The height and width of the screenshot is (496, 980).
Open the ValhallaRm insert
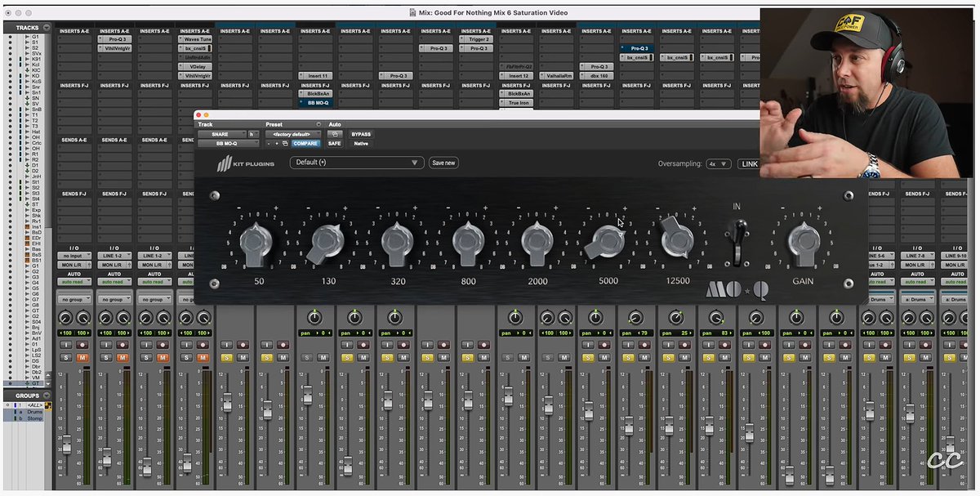tap(556, 75)
